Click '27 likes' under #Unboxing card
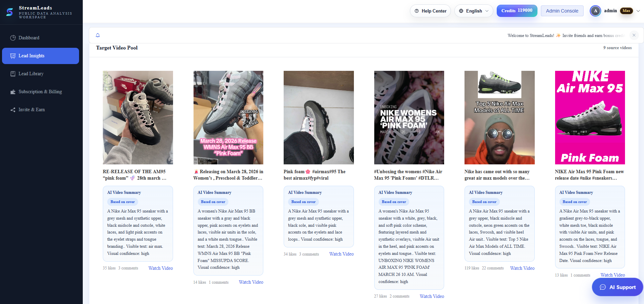The height and width of the screenshot is (304, 644). [x=380, y=296]
